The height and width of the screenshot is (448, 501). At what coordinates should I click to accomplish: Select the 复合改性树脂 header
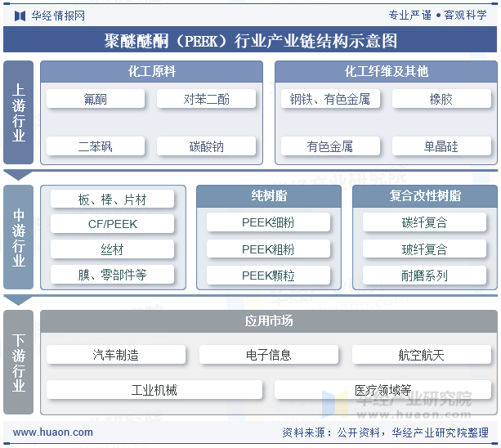[x=425, y=195]
